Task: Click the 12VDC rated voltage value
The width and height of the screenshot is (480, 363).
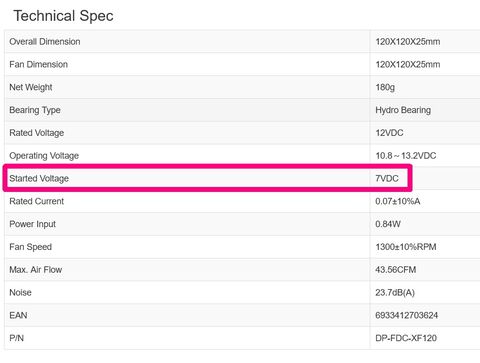Action: click(389, 133)
